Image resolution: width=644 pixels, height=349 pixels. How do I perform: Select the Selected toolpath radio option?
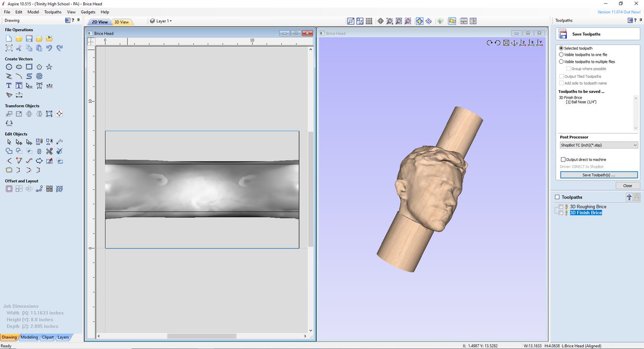561,48
